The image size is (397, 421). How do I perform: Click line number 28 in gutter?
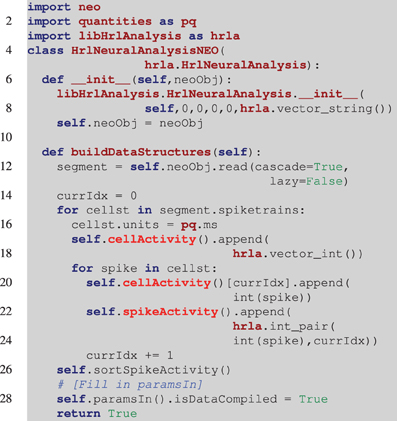6,398
